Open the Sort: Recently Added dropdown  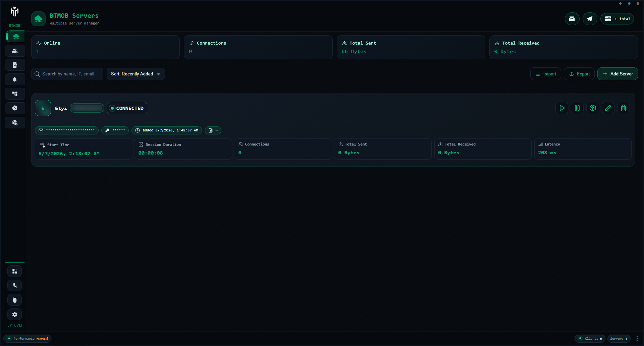136,74
